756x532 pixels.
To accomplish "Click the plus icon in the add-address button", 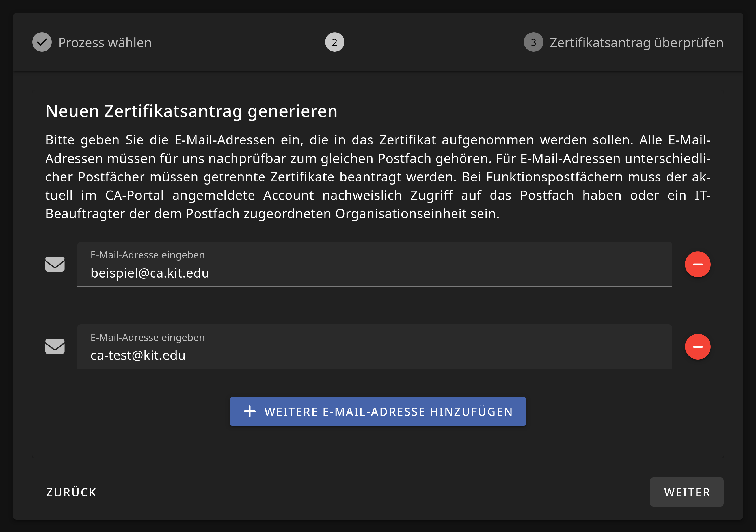I will [x=250, y=412].
